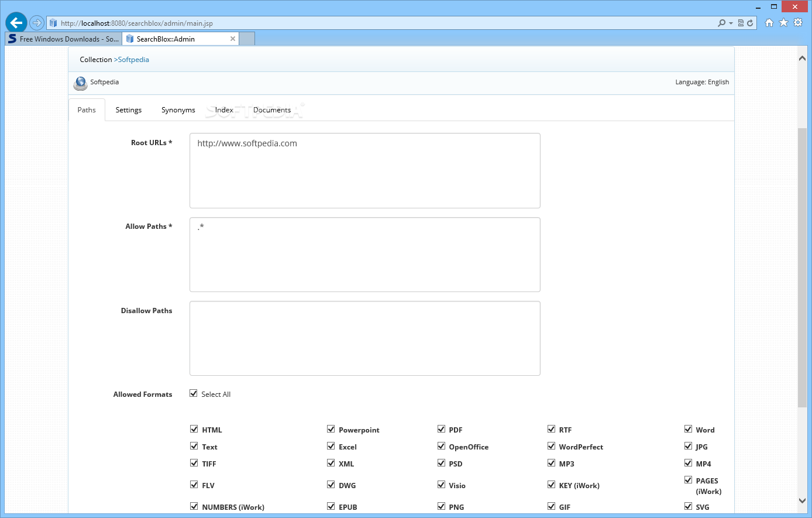812x518 pixels.
Task: Disable the TIFF format checkbox
Action: 194,463
